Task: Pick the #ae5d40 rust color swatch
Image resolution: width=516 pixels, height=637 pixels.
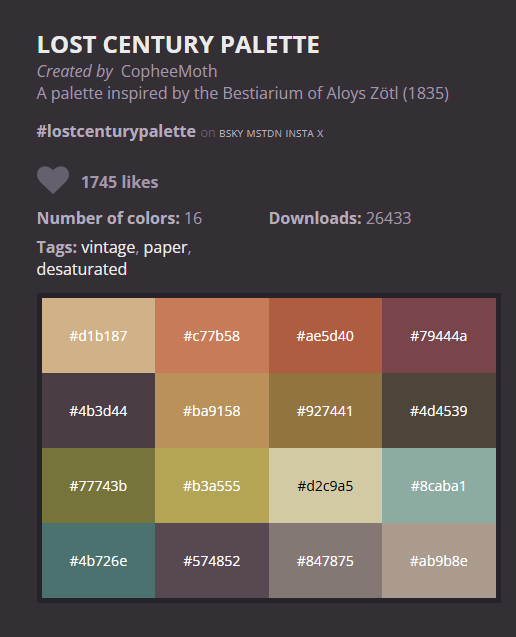Action: [x=325, y=336]
